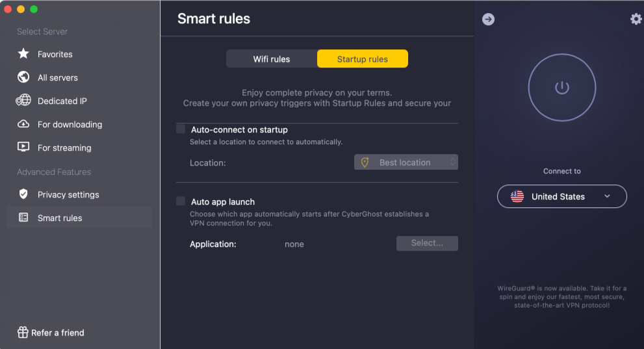Click the Smart rules page heading
The width and height of the screenshot is (644, 349).
point(214,18)
